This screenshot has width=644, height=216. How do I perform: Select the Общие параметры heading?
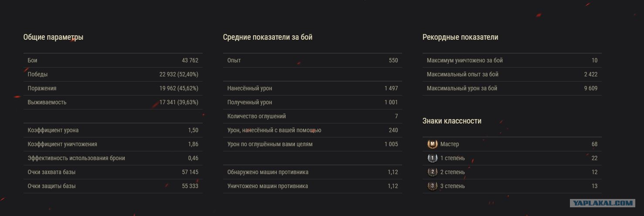(53, 38)
